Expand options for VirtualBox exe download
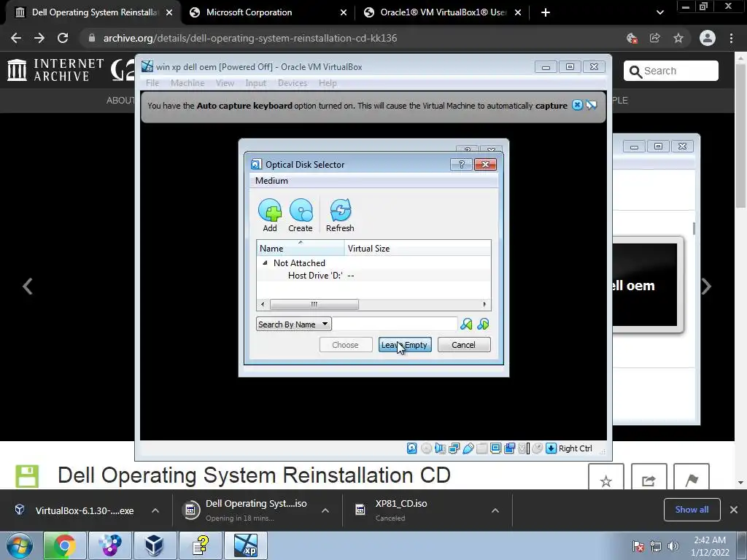This screenshot has height=560, width=747. click(x=155, y=510)
